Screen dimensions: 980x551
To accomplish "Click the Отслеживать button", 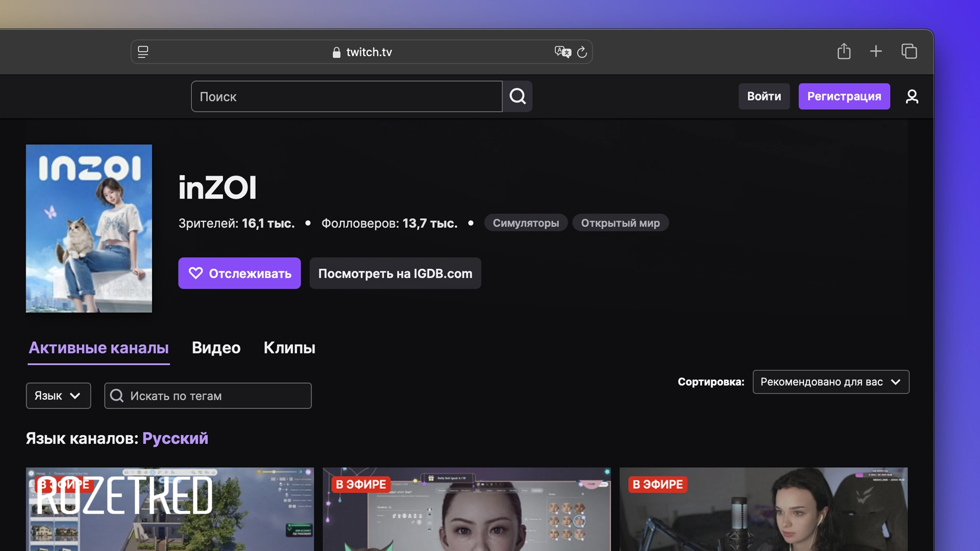I will pos(239,273).
